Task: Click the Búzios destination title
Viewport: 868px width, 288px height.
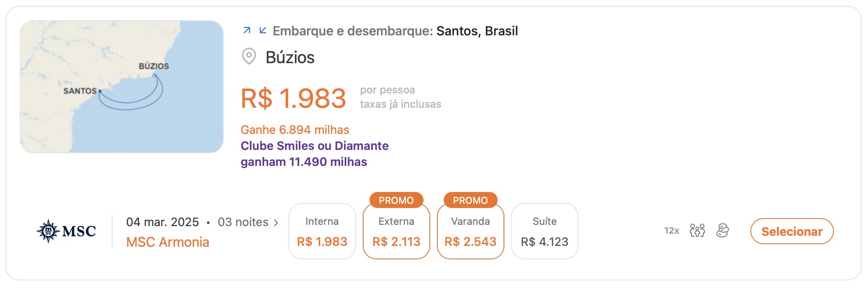Action: 290,57
